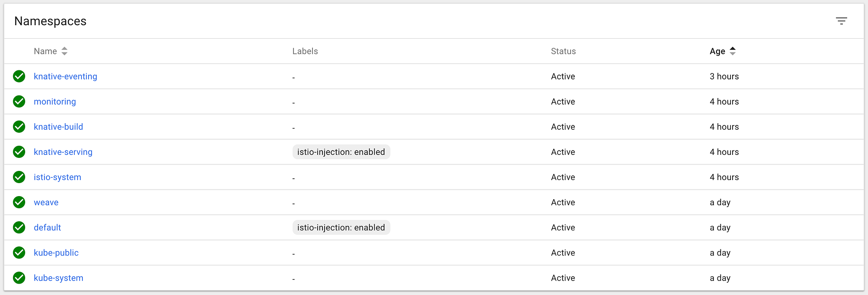Open the monitoring namespace link
The width and height of the screenshot is (868, 295).
[x=55, y=102]
